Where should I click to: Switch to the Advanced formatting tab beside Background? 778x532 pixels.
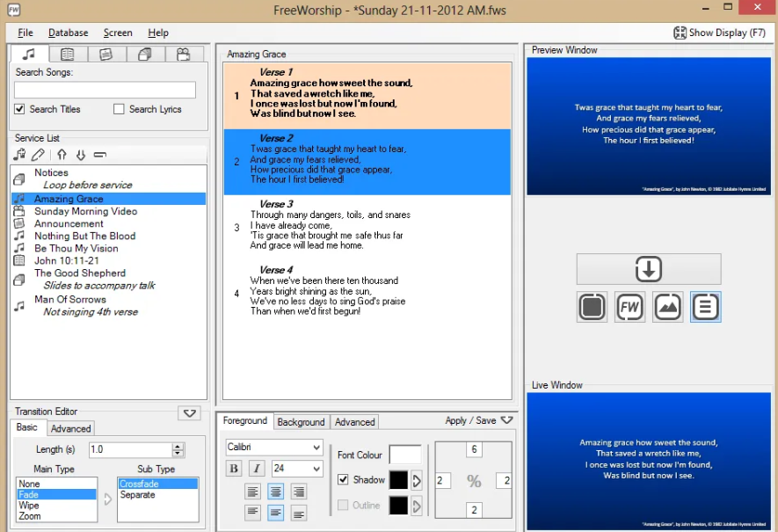[355, 422]
